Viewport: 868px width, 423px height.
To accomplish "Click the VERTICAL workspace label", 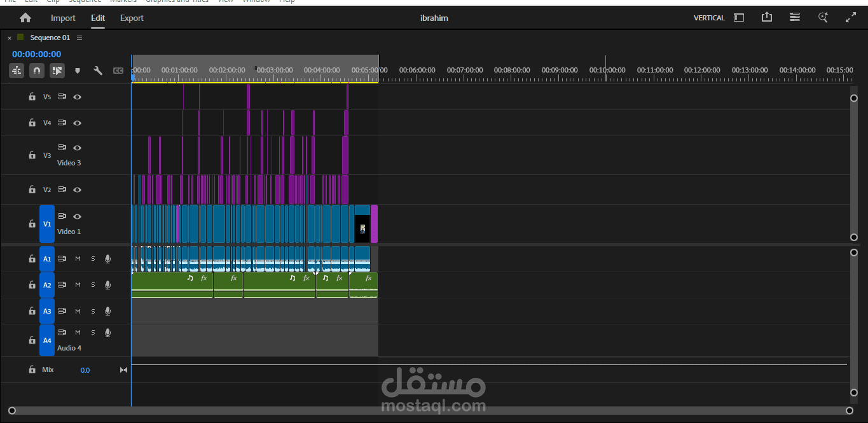I will click(x=709, y=18).
